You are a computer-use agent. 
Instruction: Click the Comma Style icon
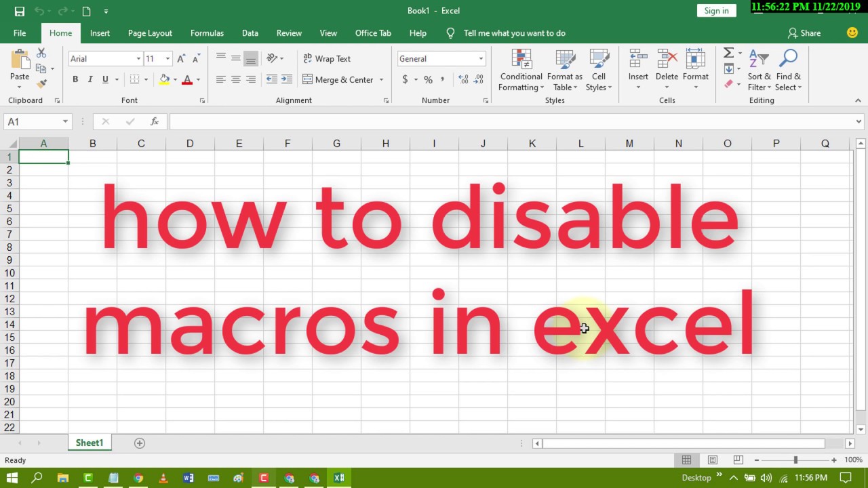(x=443, y=79)
